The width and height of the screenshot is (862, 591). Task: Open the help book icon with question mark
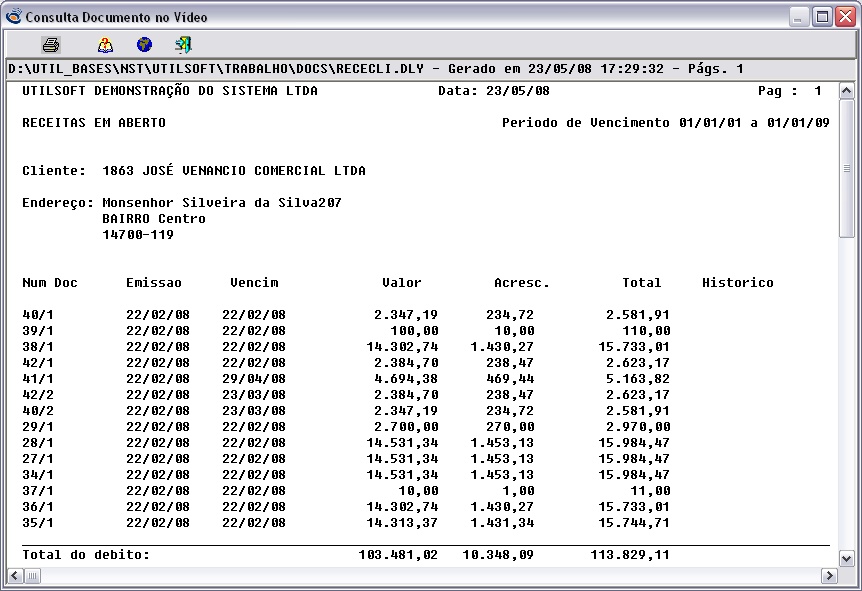105,45
